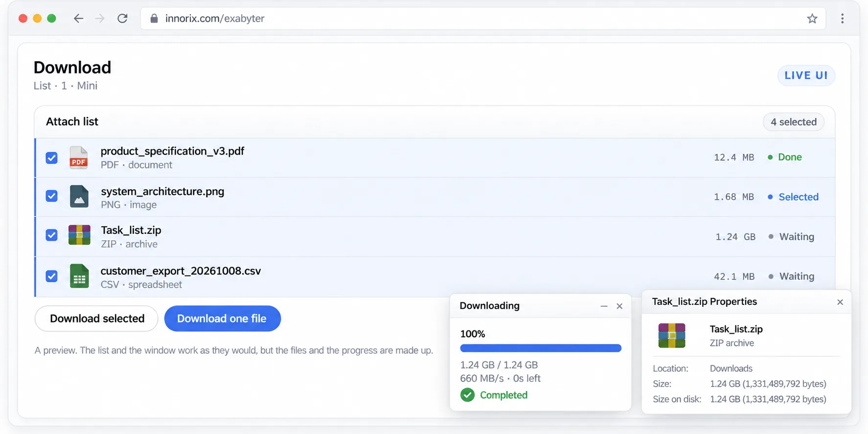The image size is (868, 434).
Task: Click the ZIP archive icon in the Task_list.zip row
Action: click(x=79, y=235)
